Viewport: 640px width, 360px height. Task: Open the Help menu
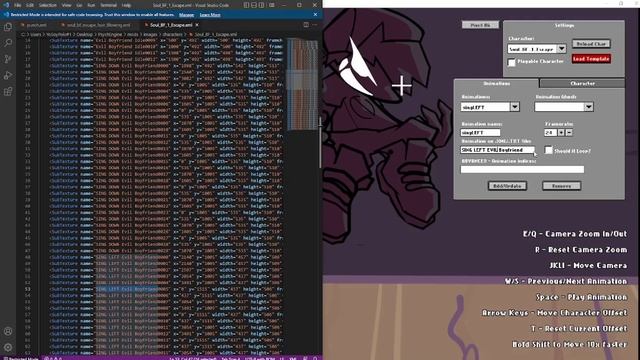point(127,5)
